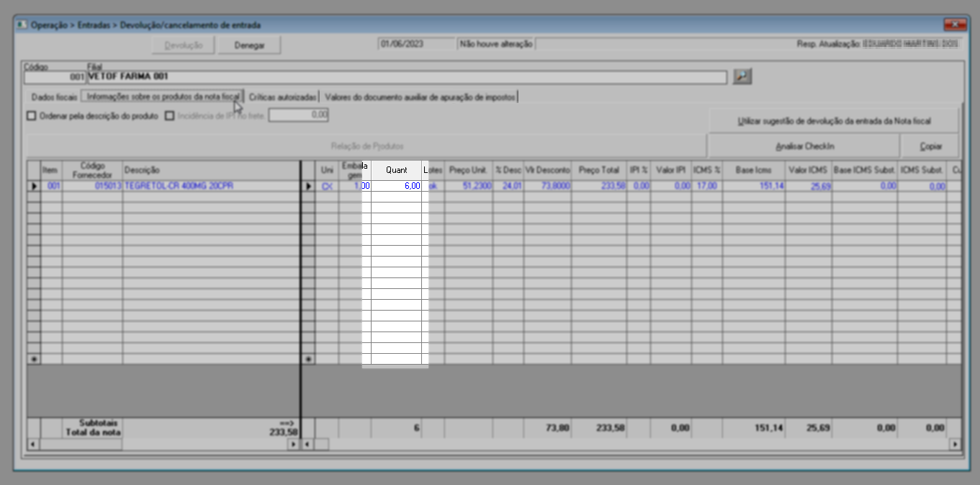
Task: Click Utilizar sugestão de devolução da entrada button
Action: [834, 121]
